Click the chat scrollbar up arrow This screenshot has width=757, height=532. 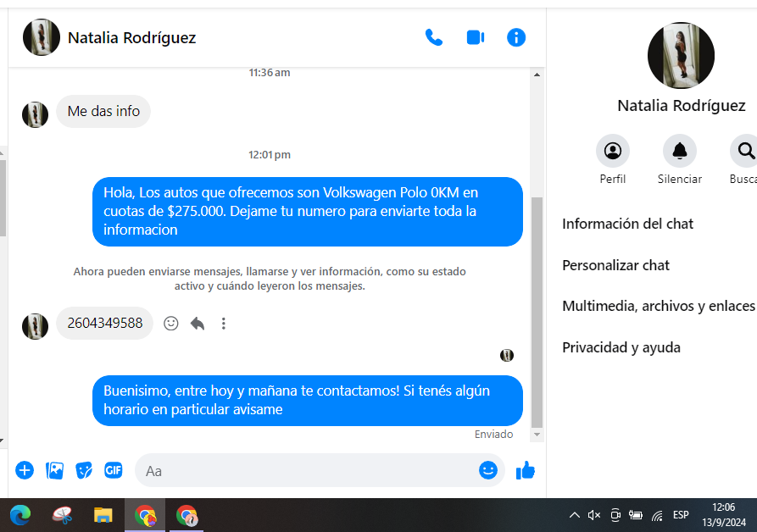[x=537, y=75]
